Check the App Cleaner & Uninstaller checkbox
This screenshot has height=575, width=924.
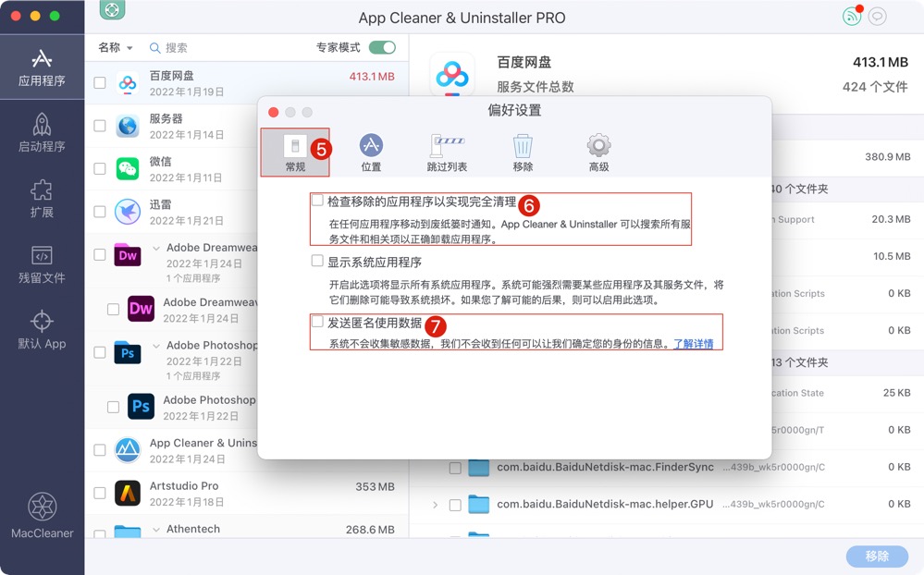point(100,450)
